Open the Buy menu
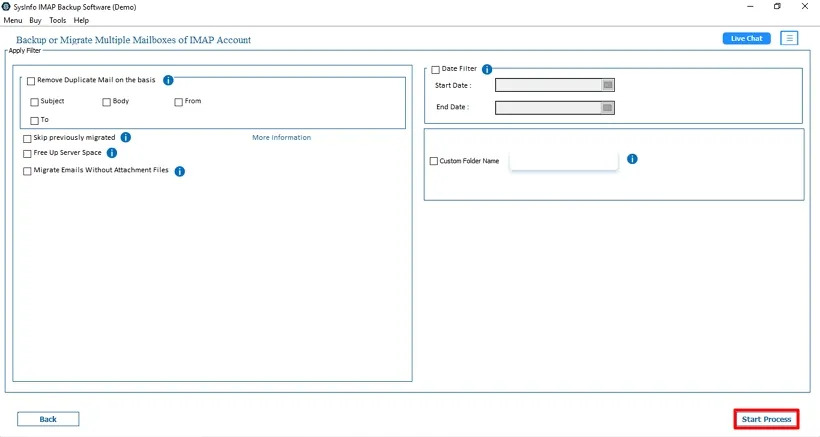 click(35, 20)
